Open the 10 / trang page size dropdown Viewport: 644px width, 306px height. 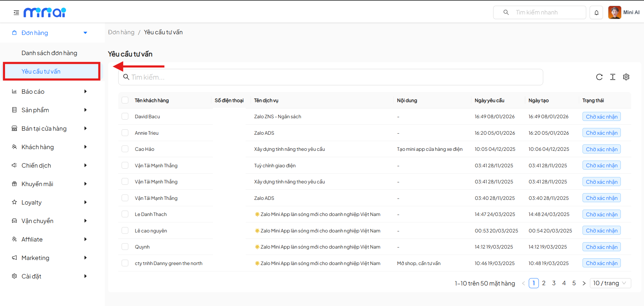[610, 283]
